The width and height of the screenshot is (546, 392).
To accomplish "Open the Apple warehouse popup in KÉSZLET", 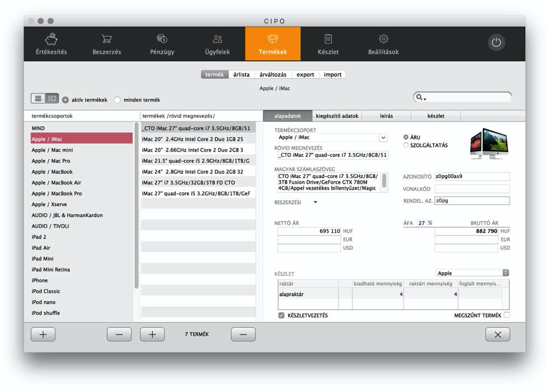I will point(472,273).
